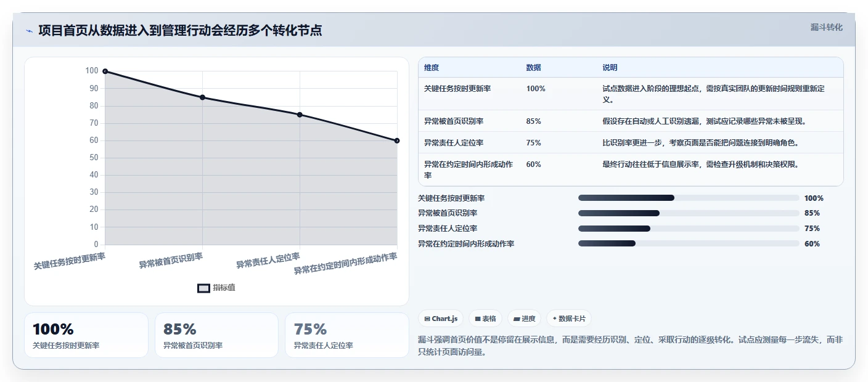The height and width of the screenshot is (382, 868).
Task: Click the chart data point at 75
Action: tap(300, 115)
